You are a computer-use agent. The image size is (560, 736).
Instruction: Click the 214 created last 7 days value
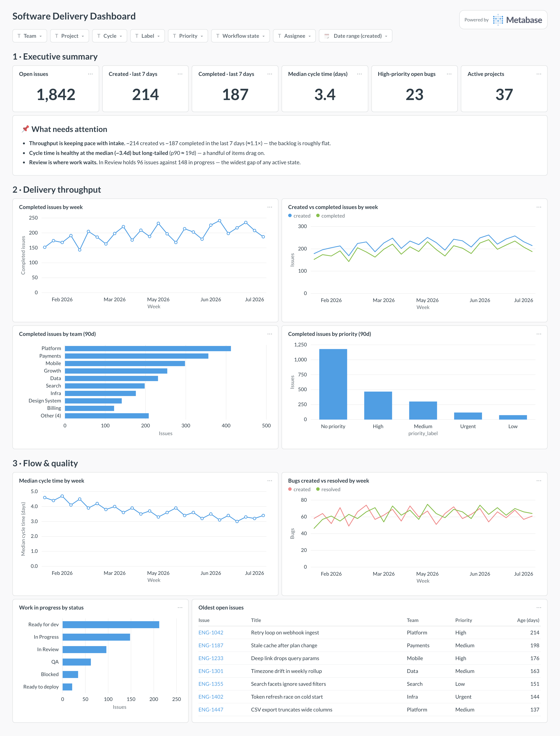click(x=145, y=95)
